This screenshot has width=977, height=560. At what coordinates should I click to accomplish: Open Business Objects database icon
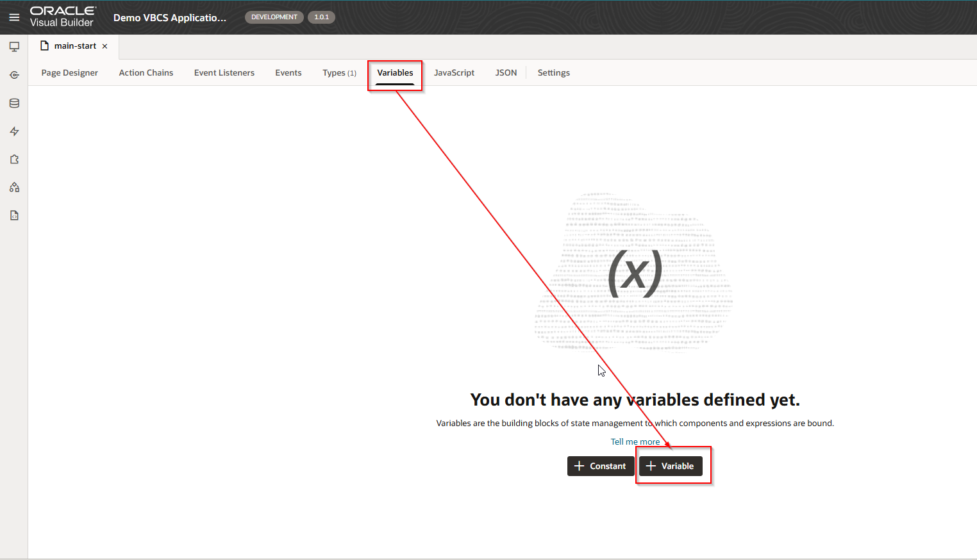[14, 103]
